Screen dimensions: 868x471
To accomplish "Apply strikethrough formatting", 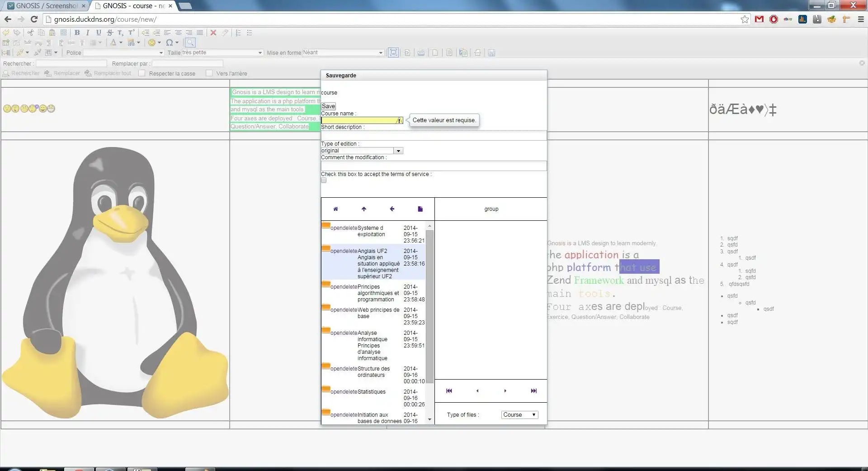I will click(x=109, y=33).
